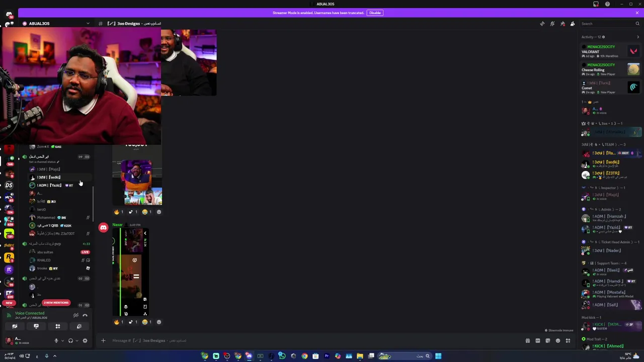Add a reaction to Nasar's message
The height and width of the screenshot is (362, 644).
(159, 322)
